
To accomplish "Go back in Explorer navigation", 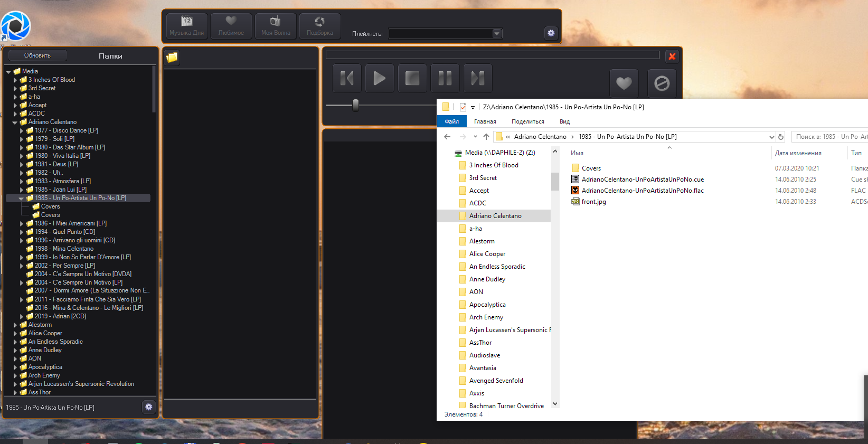I will pos(447,137).
